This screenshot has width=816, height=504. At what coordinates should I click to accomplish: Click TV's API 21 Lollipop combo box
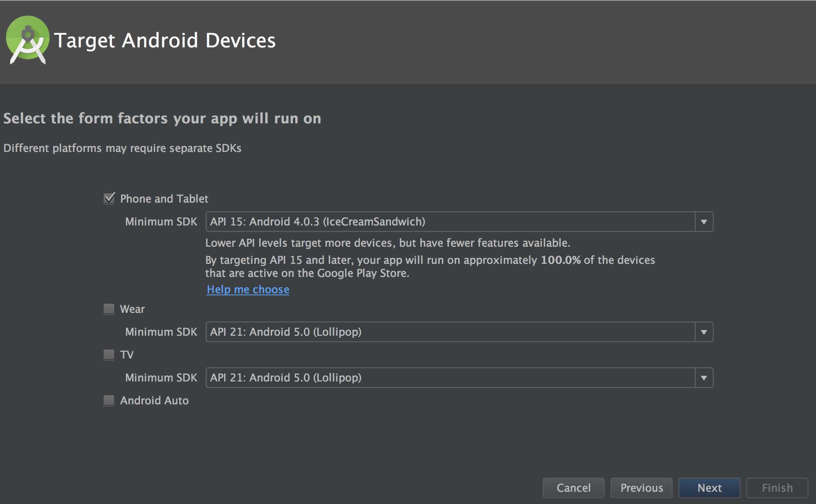460,378
